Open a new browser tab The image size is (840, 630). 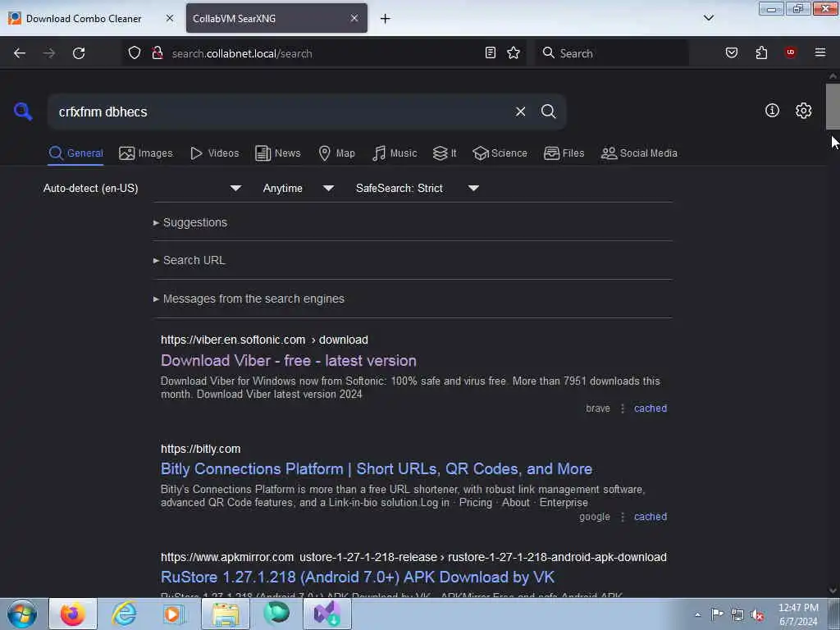click(x=386, y=19)
